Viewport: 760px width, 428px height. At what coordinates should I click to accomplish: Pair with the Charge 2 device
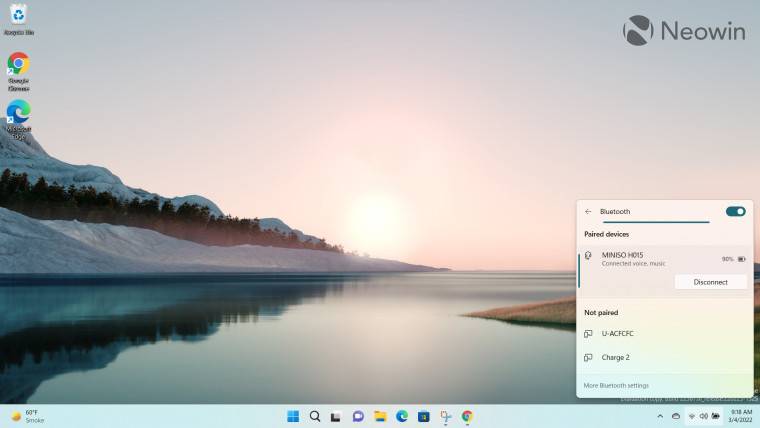[615, 357]
